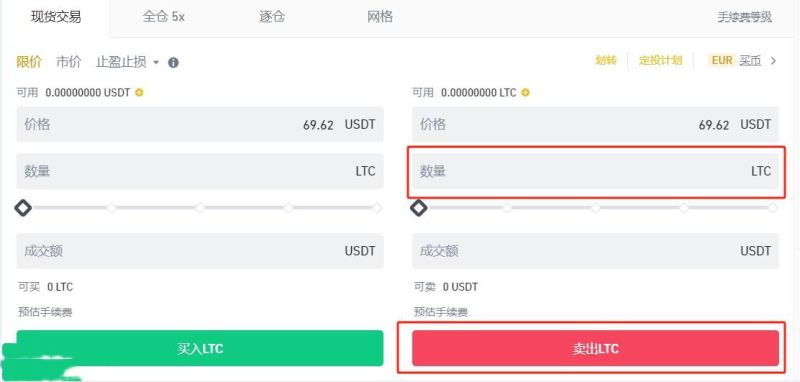Screen dimensions: 800x382
Task: Select the 限价 limit order type
Action: (29, 62)
